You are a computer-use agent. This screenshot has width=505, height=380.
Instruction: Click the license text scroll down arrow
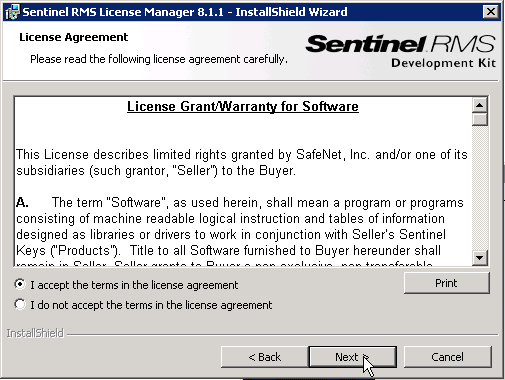(x=480, y=258)
